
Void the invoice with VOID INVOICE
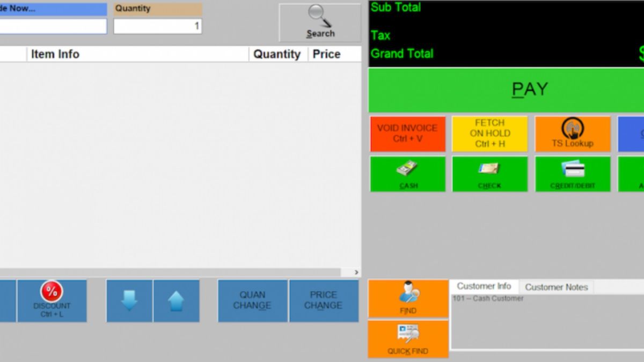pos(407,134)
